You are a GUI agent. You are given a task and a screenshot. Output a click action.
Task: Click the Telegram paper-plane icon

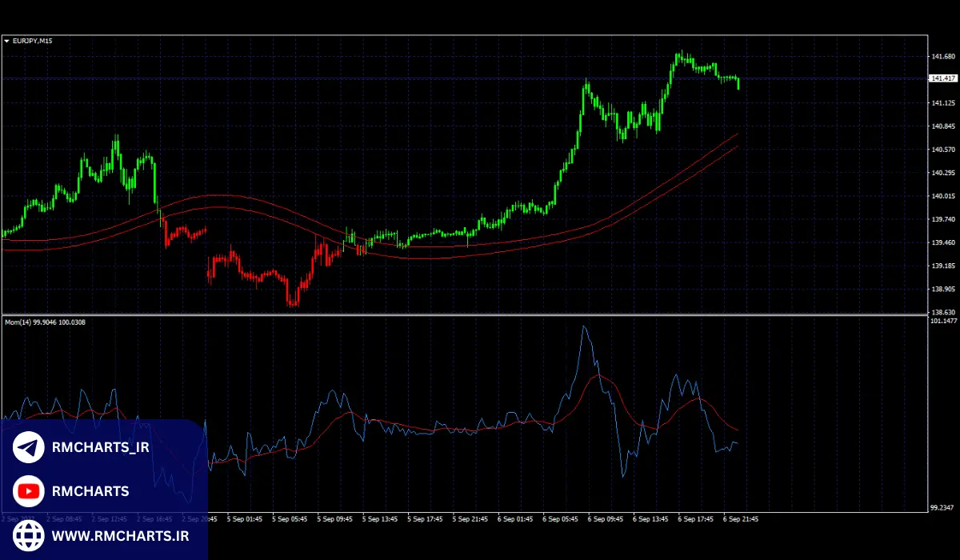(29, 447)
